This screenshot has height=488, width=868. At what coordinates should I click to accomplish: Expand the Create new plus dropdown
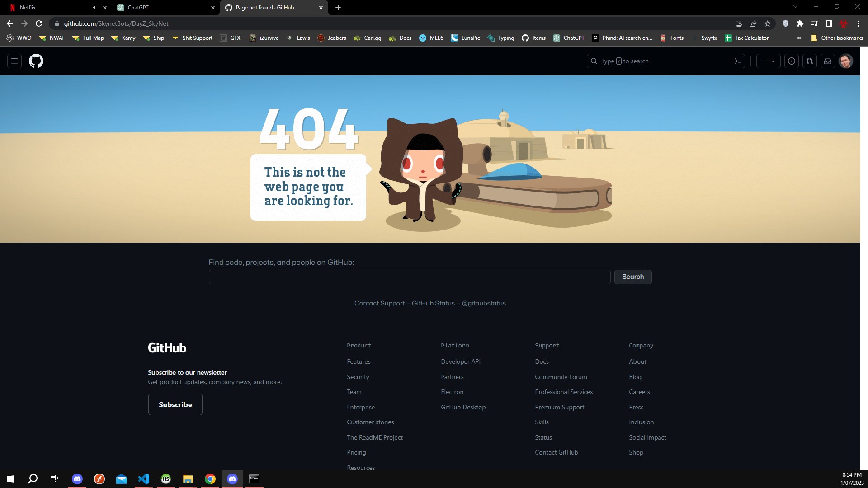(x=768, y=61)
